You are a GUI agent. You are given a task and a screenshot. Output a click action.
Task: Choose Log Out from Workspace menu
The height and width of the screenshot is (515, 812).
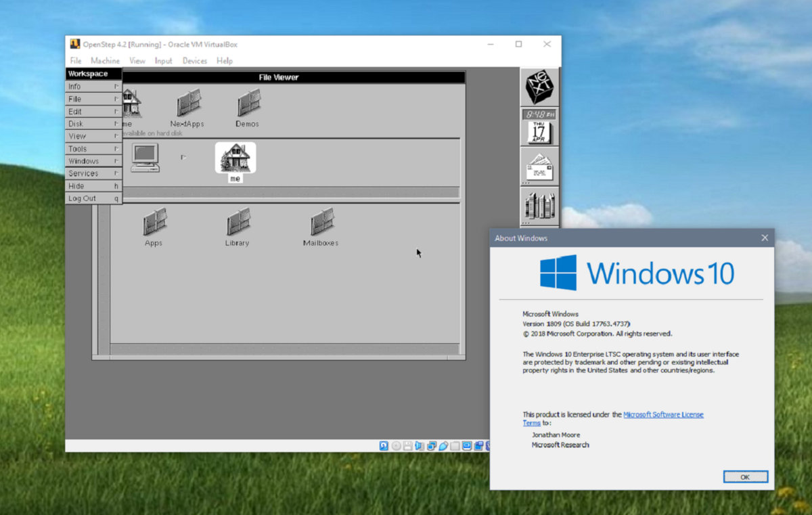pyautogui.click(x=93, y=198)
